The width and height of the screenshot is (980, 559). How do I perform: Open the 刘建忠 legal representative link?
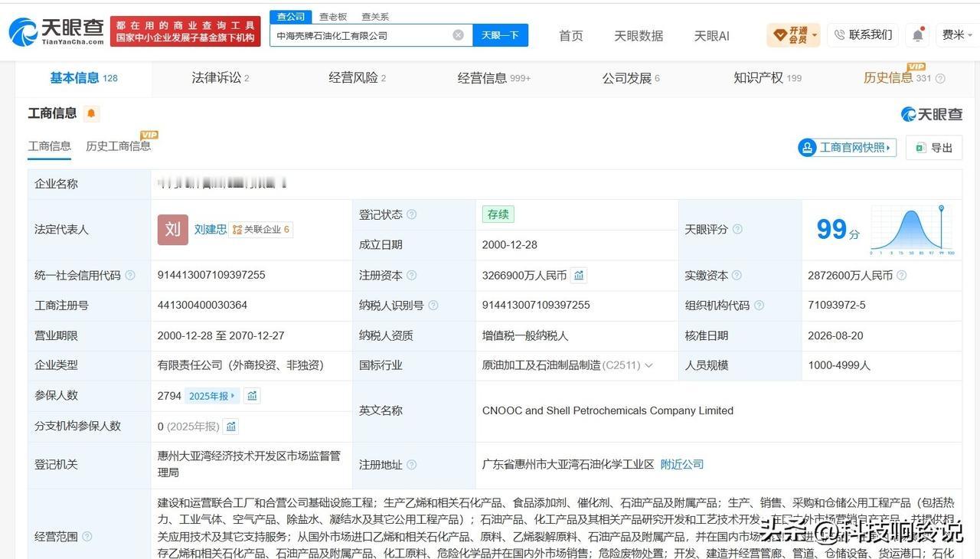211,230
